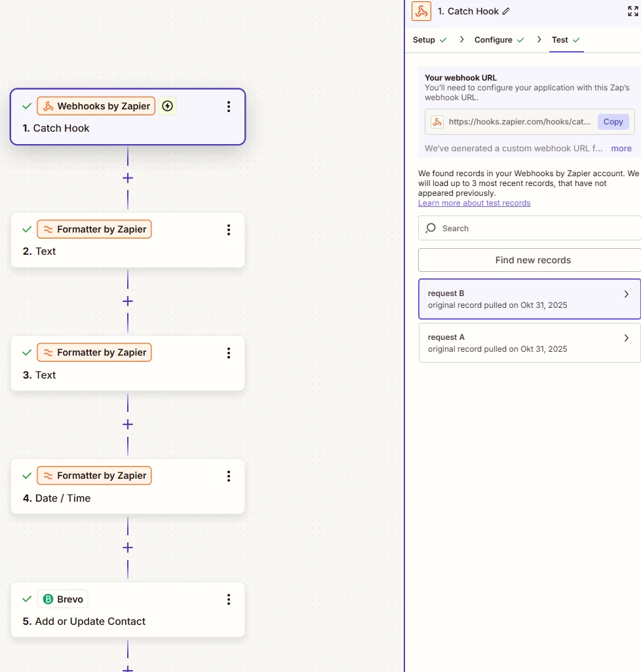Open Learn more about test records link
The height and width of the screenshot is (672, 641).
[475, 203]
